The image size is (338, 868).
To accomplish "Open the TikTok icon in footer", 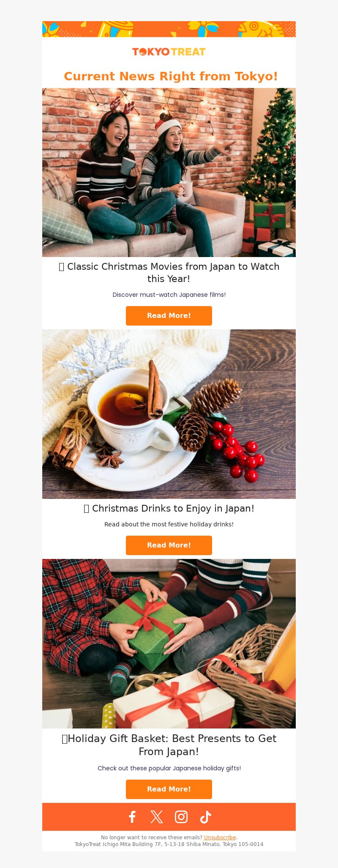I will pyautogui.click(x=206, y=817).
